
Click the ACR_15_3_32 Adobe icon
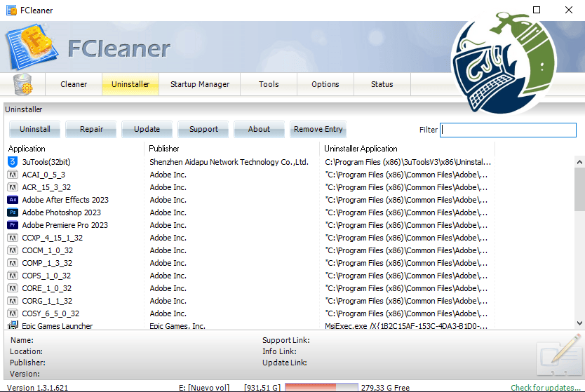pos(13,187)
